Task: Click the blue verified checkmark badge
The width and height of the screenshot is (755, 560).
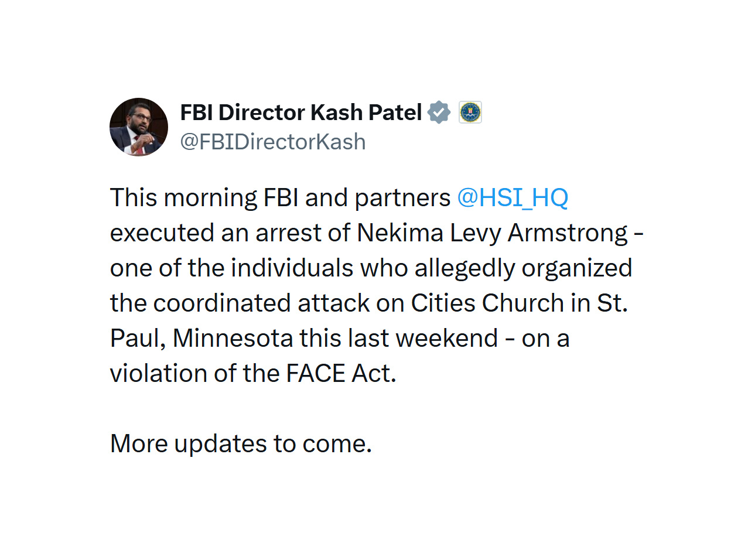Action: (439, 112)
